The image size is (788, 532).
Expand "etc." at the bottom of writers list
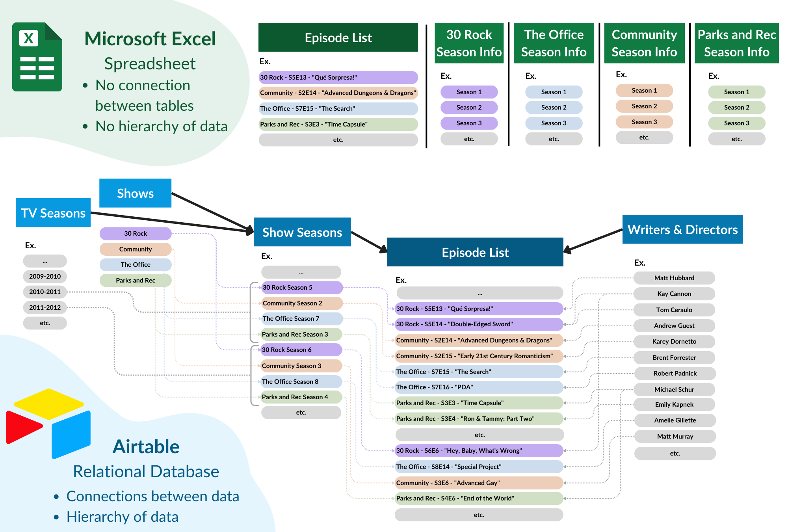coord(675,453)
